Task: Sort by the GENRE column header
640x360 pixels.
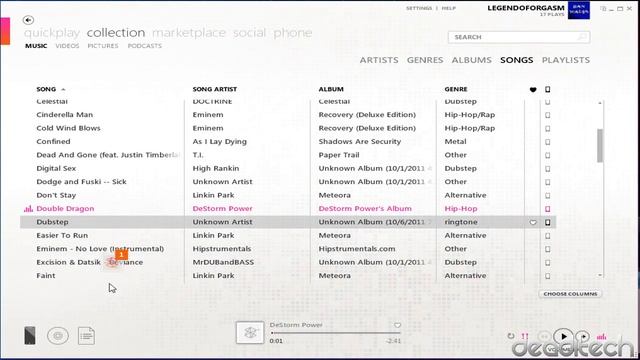Action: (x=456, y=89)
